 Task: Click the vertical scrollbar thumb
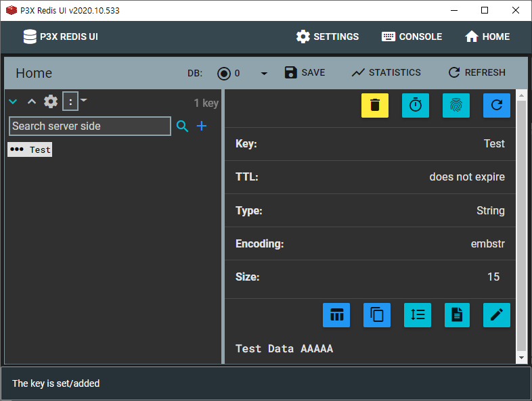[521, 226]
